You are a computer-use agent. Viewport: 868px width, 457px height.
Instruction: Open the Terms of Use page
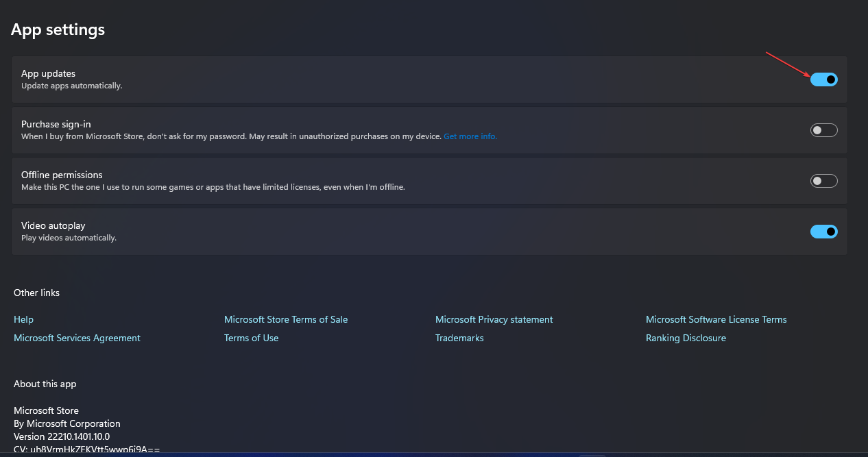click(251, 338)
